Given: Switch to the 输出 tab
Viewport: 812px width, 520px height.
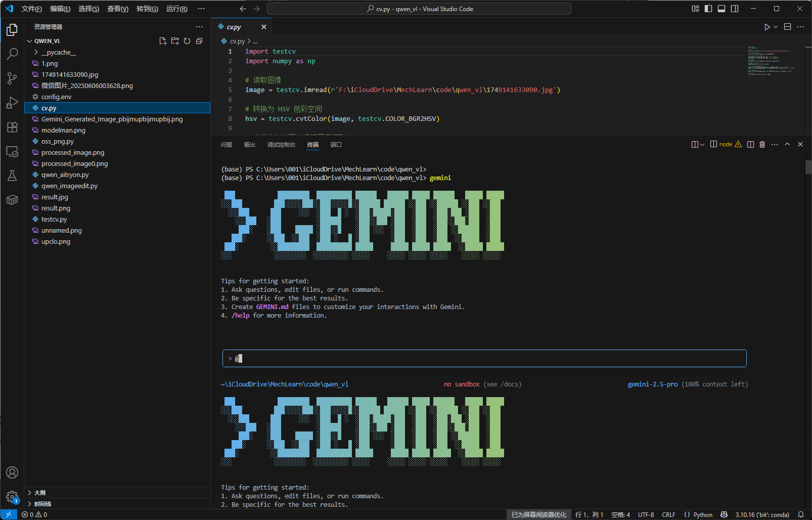Looking at the screenshot, I should pyautogui.click(x=249, y=145).
